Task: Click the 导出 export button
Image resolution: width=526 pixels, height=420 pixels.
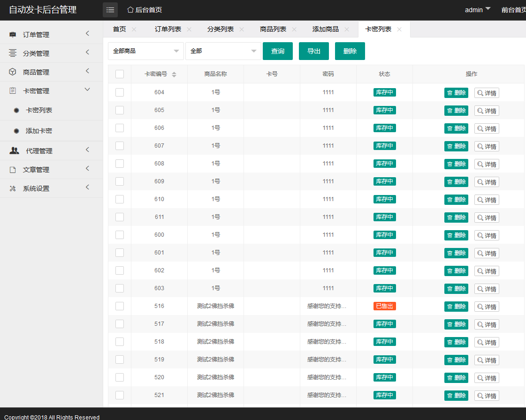Action: [x=314, y=51]
